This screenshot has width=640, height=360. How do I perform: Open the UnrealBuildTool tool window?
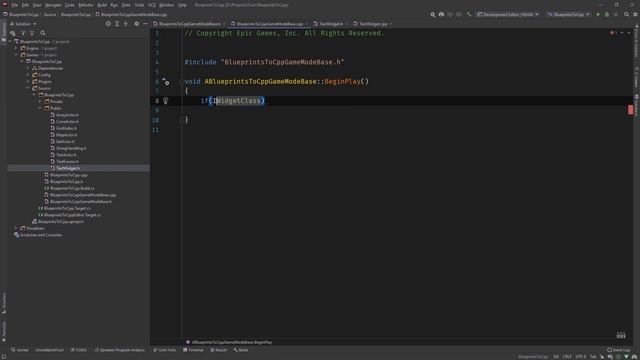pyautogui.click(x=49, y=350)
